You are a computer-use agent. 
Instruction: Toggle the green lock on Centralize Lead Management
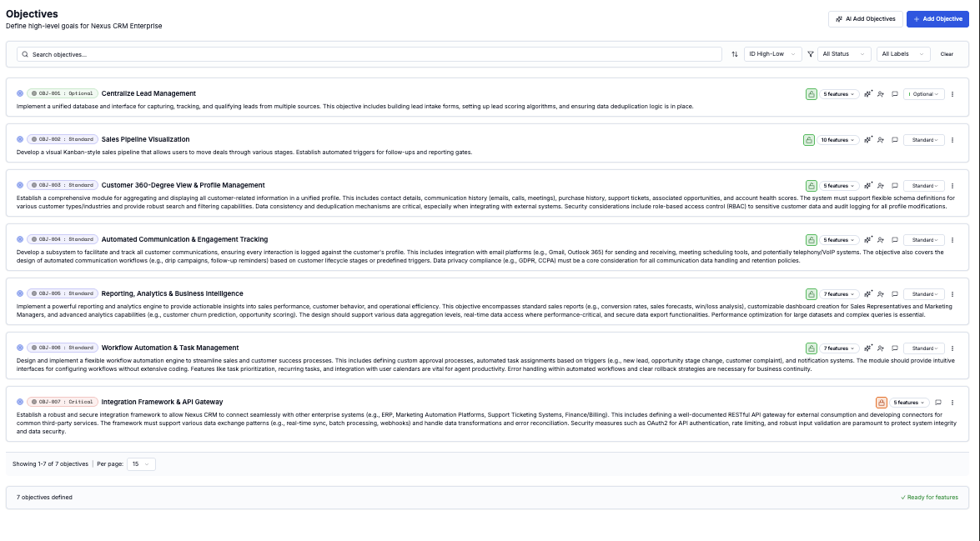click(812, 94)
